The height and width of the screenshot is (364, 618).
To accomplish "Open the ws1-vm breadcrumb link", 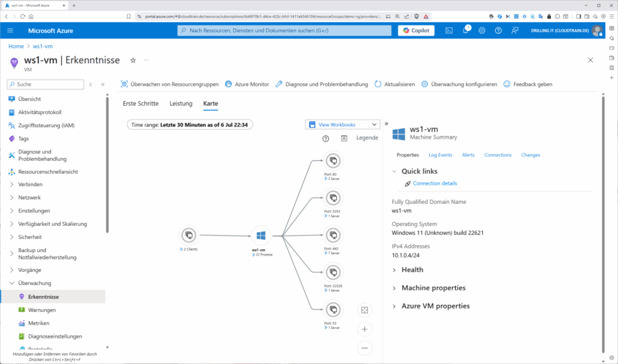I will click(x=43, y=46).
